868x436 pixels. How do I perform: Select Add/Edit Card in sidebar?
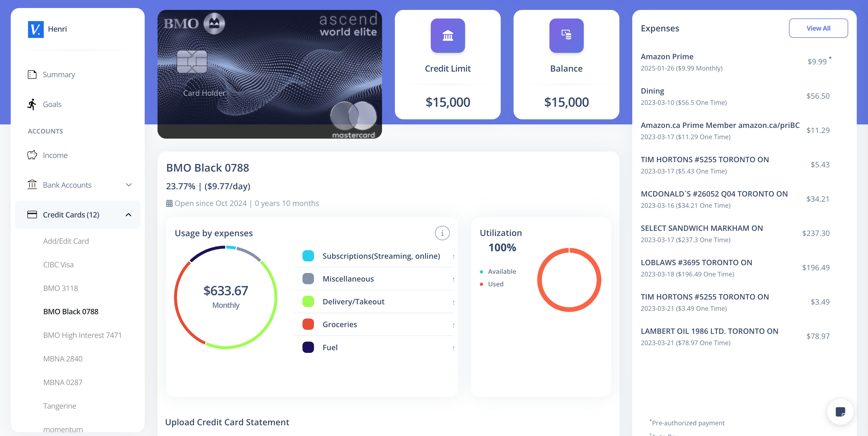66,241
